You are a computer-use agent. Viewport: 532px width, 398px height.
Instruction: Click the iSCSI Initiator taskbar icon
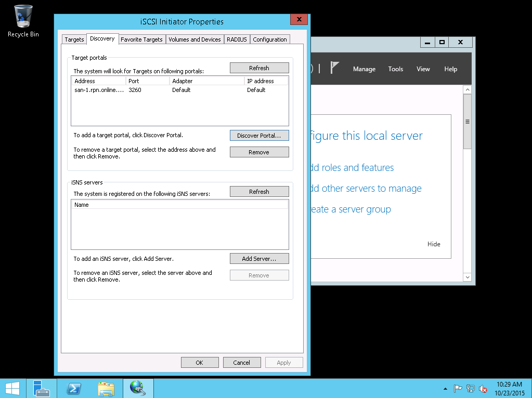pos(138,388)
